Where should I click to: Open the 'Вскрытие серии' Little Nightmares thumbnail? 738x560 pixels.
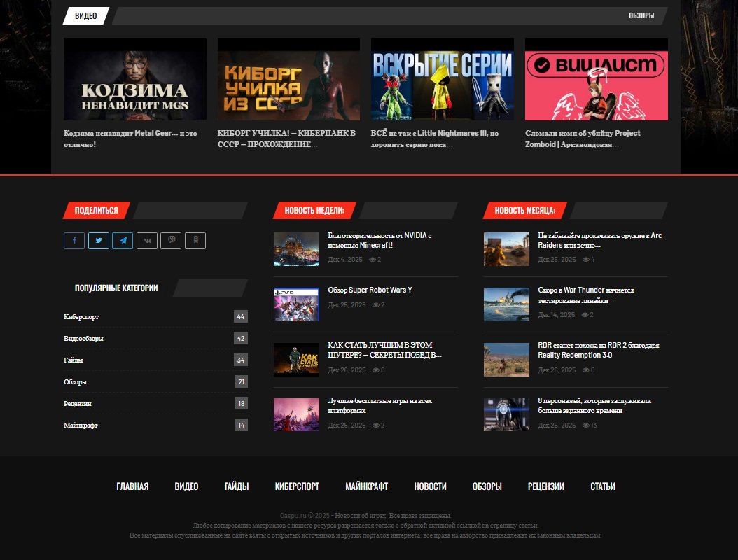point(442,79)
